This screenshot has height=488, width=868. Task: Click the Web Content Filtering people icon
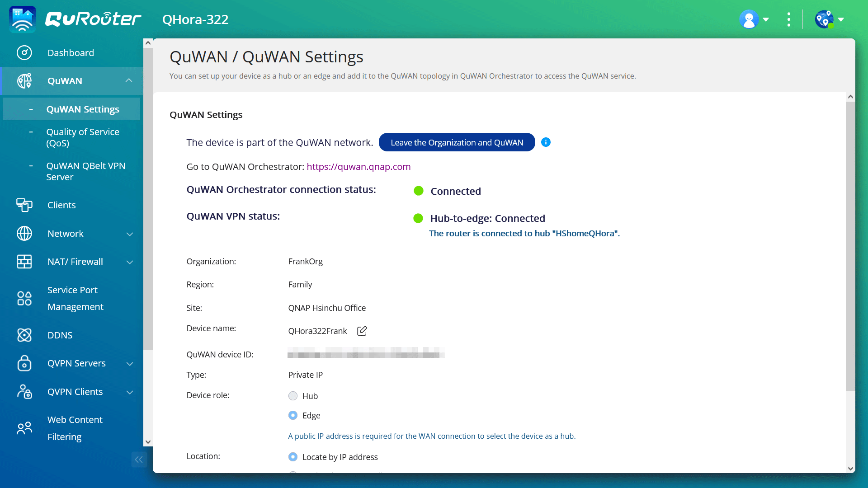[24, 428]
